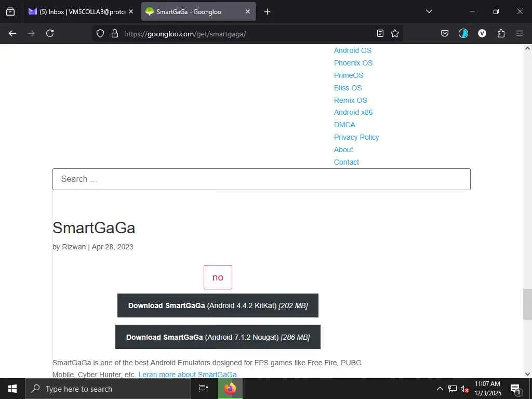The image size is (532, 399).
Task: Download SmartGaGa Android 4.4.2 KitKat
Action: (x=218, y=305)
